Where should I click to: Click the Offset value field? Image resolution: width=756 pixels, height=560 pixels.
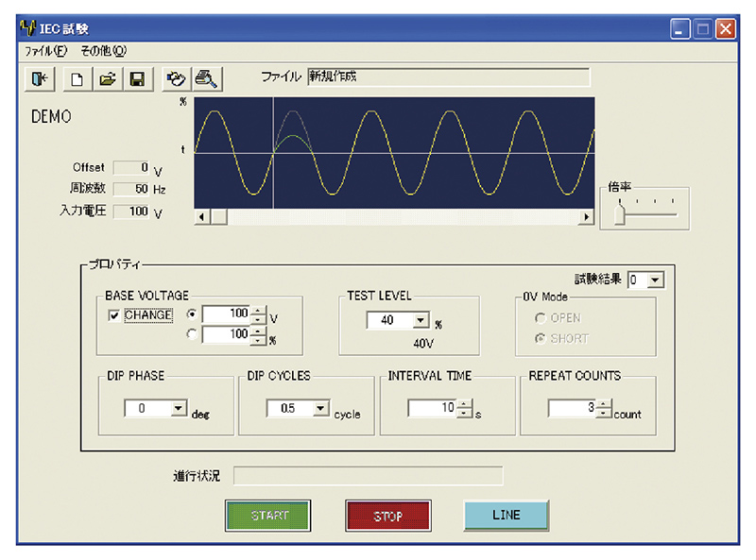(131, 168)
